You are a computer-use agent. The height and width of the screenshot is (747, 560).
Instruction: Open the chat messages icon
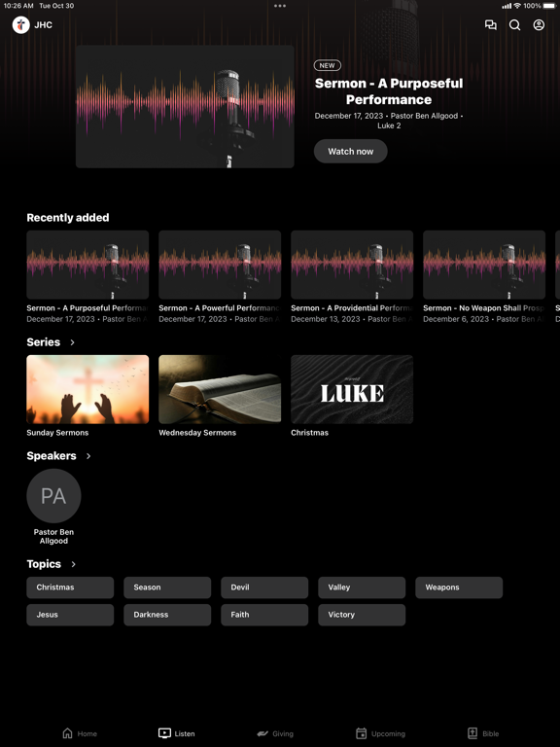(490, 24)
